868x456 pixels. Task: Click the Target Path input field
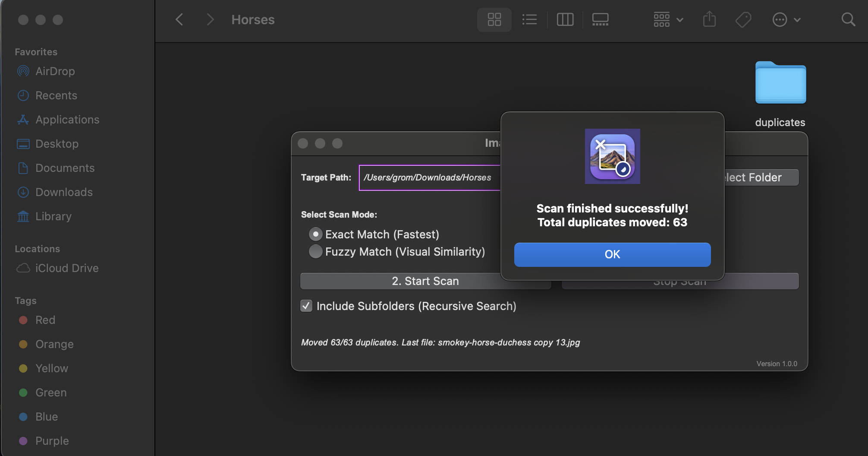429,177
